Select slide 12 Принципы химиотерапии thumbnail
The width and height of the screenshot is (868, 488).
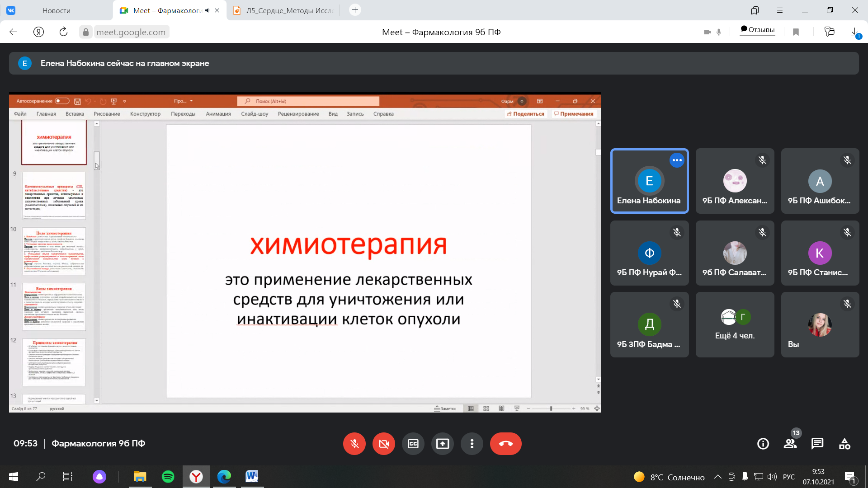coord(54,362)
